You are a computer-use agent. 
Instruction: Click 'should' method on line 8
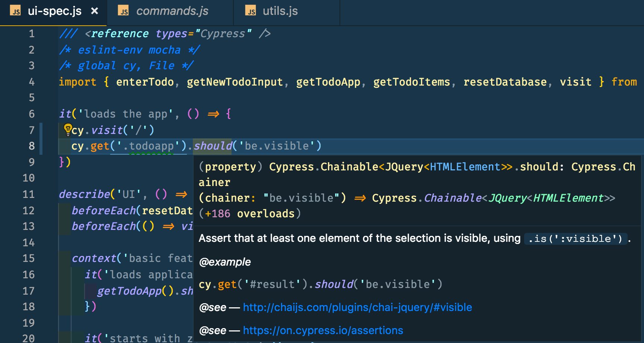coord(213,146)
